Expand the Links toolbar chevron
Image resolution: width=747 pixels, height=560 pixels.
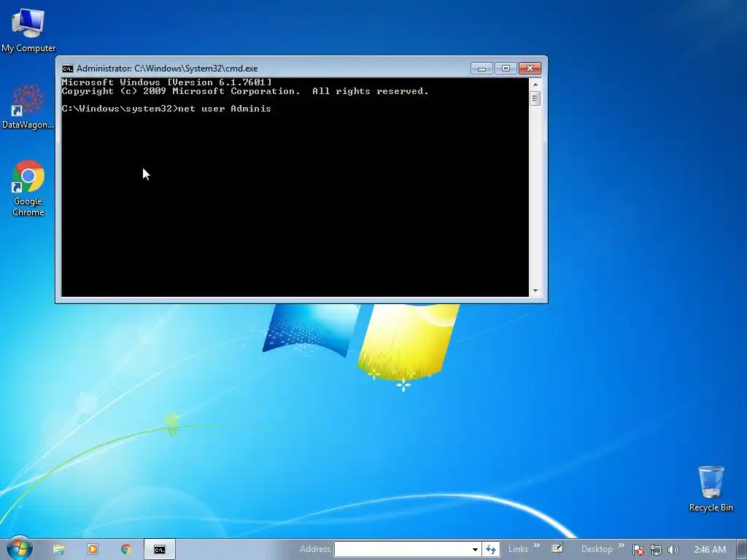[x=537, y=545]
